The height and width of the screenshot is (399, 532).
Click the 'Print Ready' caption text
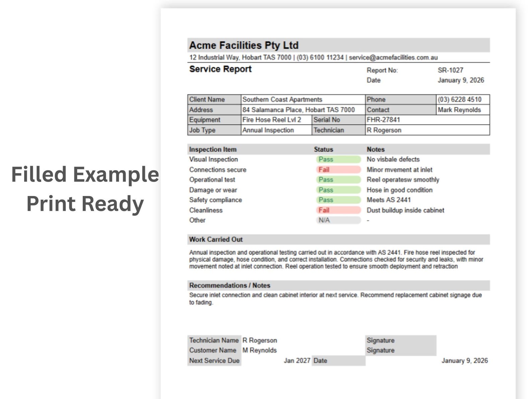[x=85, y=204]
